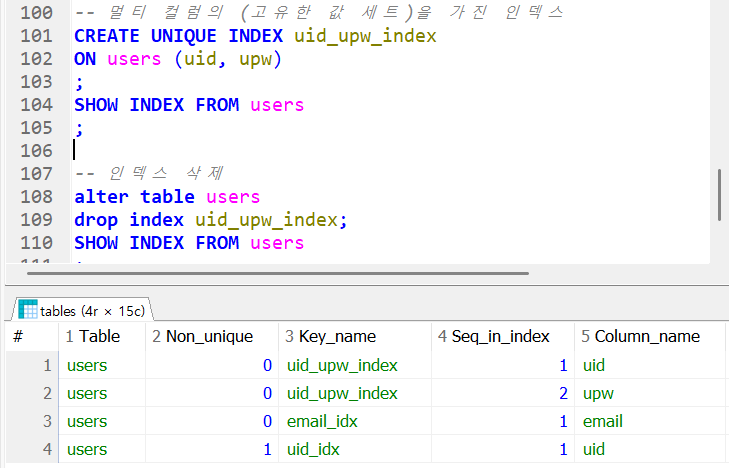Screen dimensions: 729x468
Task: Click 'drop' keyword on line 109
Action: [96, 220]
